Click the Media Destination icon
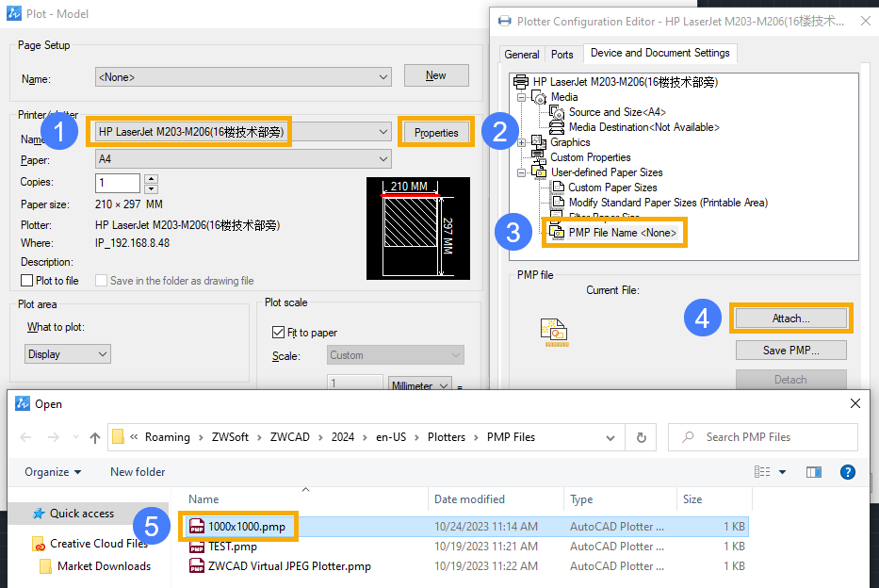 [x=557, y=127]
